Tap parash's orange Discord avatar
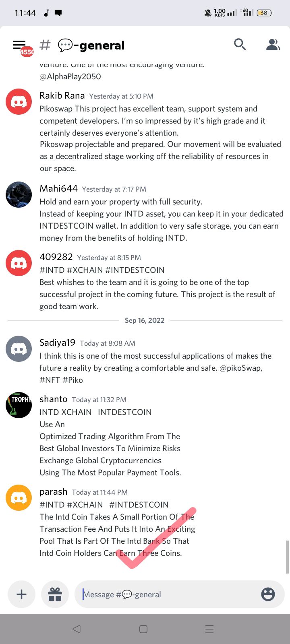 [19, 498]
